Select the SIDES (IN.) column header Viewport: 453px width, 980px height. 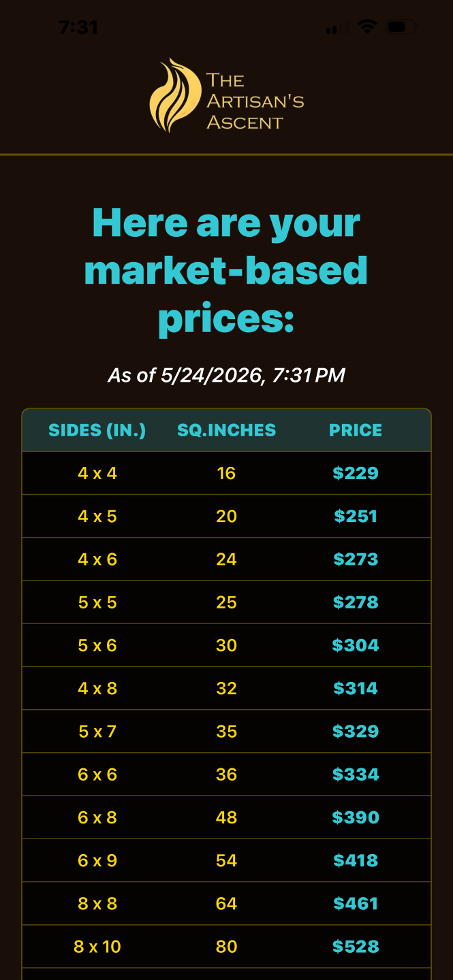[x=97, y=430]
